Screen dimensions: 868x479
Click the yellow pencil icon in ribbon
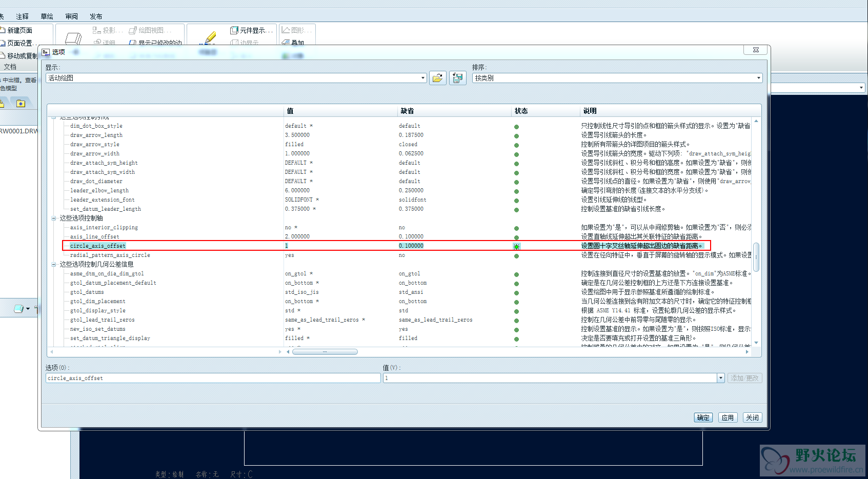click(209, 38)
